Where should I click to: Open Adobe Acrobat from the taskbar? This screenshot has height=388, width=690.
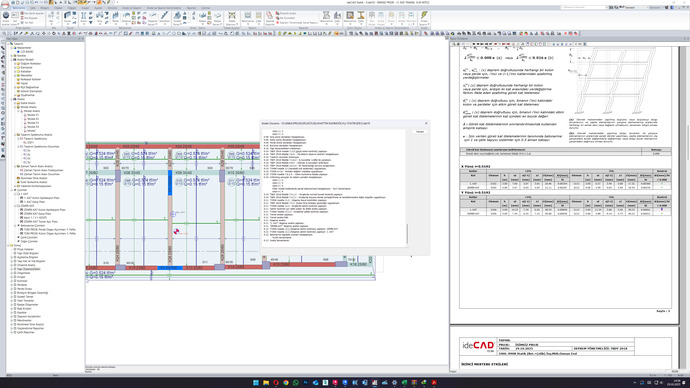[434, 383]
